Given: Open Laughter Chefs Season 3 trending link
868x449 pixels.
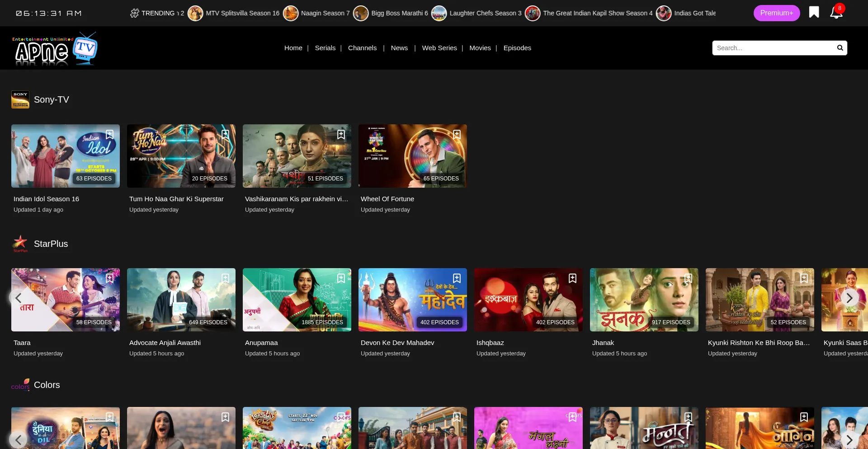Looking at the screenshot, I should pyautogui.click(x=486, y=13).
